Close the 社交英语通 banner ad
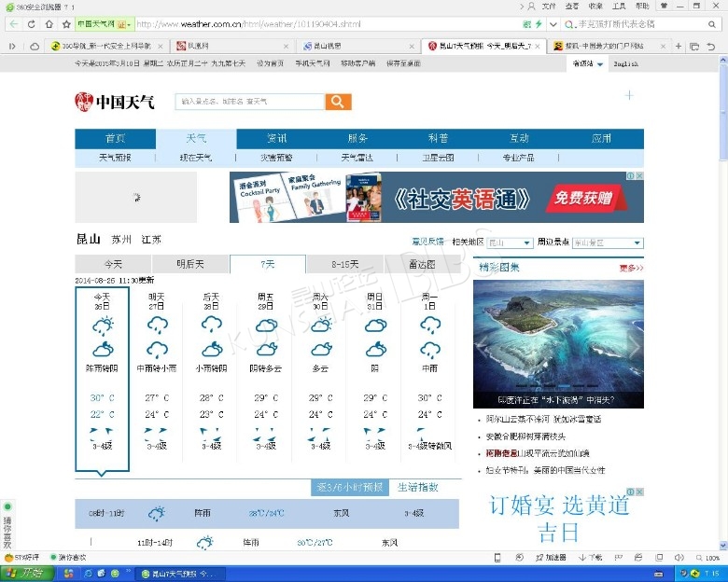This screenshot has width=728, height=582. (x=638, y=175)
